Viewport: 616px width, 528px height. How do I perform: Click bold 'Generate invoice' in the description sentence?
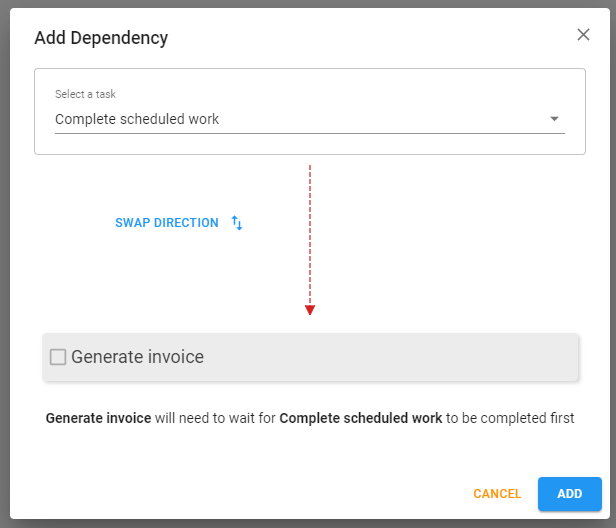click(x=98, y=418)
